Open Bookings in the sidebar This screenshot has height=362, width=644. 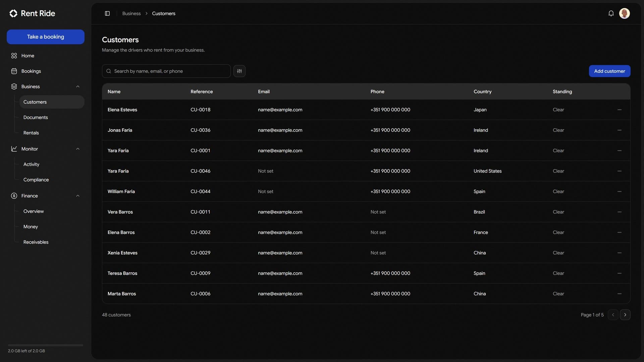pos(46,71)
